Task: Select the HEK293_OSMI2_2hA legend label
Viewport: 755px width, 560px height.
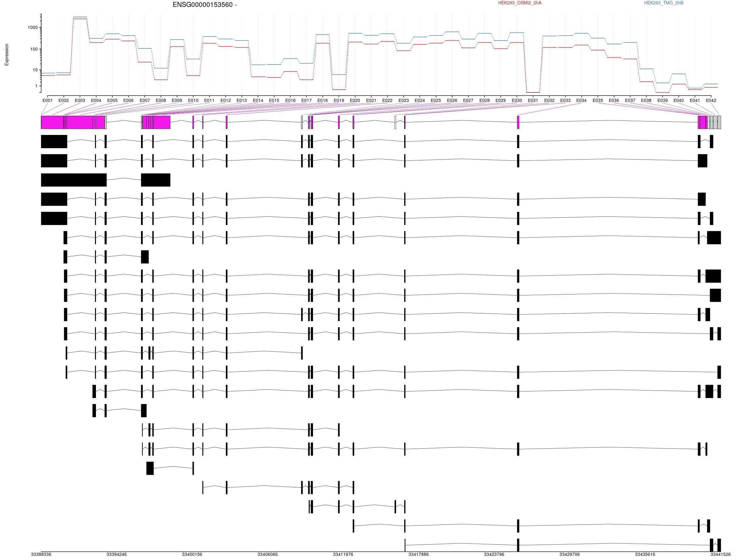Action: tap(519, 3)
